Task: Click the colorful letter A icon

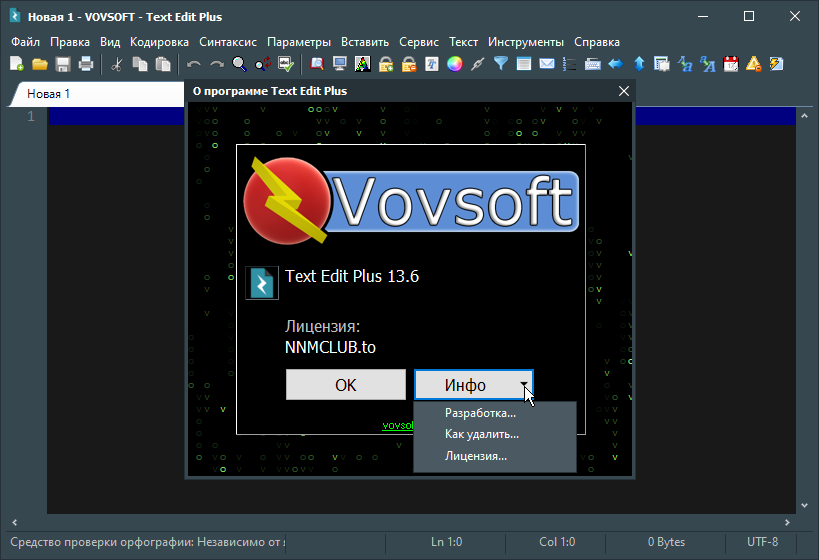Action: pos(362,64)
